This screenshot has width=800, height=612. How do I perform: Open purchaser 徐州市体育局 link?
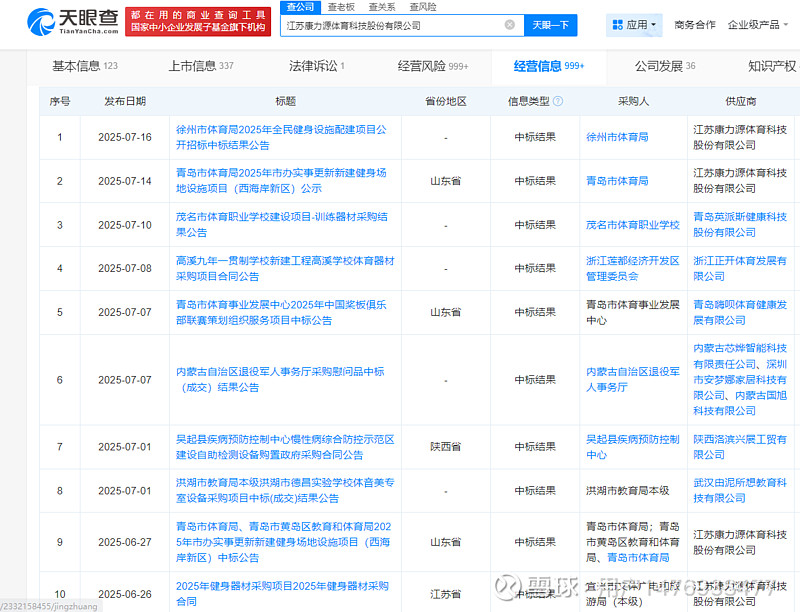tap(617, 137)
